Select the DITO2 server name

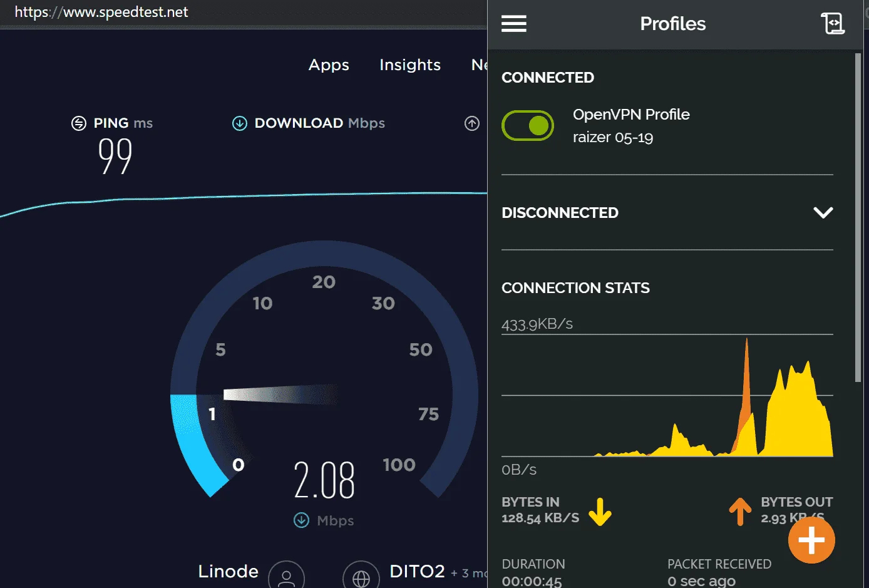pos(417,571)
